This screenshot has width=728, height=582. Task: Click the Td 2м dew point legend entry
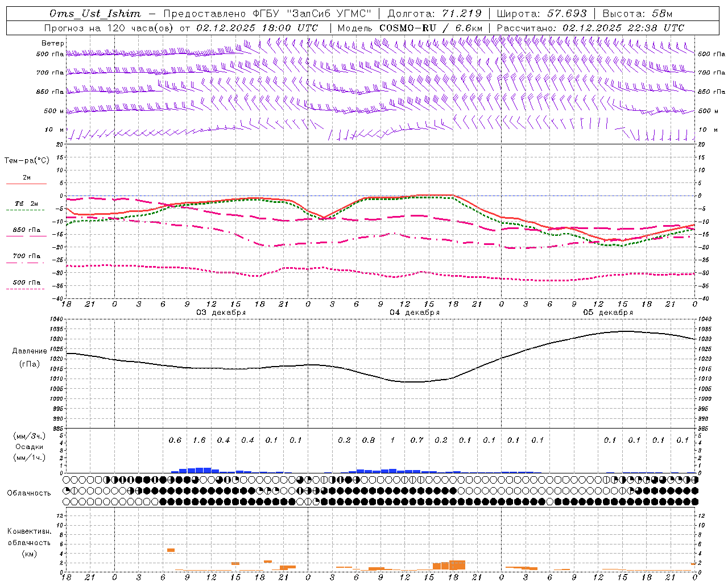[27, 203]
